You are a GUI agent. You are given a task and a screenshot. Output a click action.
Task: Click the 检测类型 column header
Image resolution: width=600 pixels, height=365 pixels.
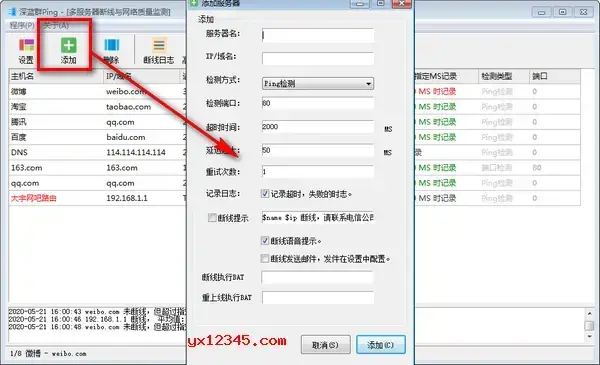[504, 76]
